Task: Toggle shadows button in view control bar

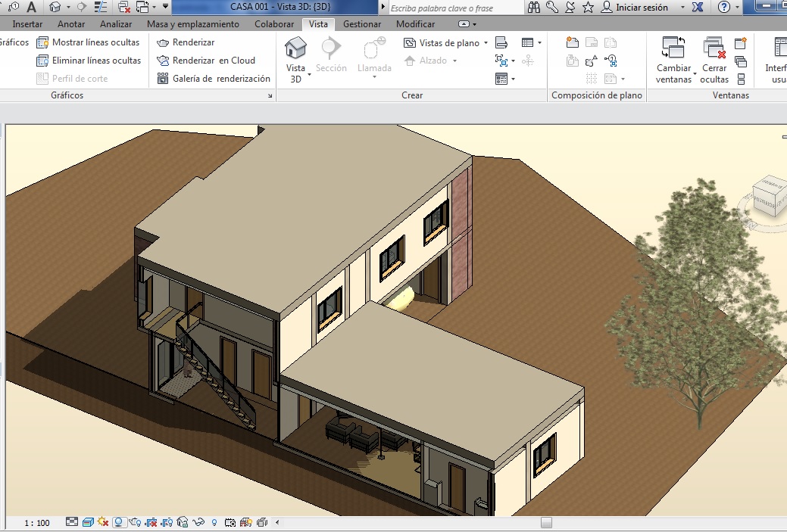Action: tap(119, 522)
